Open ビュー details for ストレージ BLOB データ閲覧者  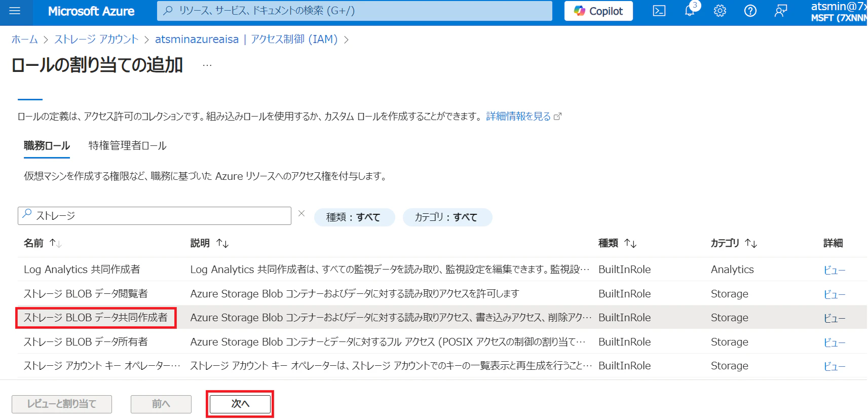tap(834, 294)
